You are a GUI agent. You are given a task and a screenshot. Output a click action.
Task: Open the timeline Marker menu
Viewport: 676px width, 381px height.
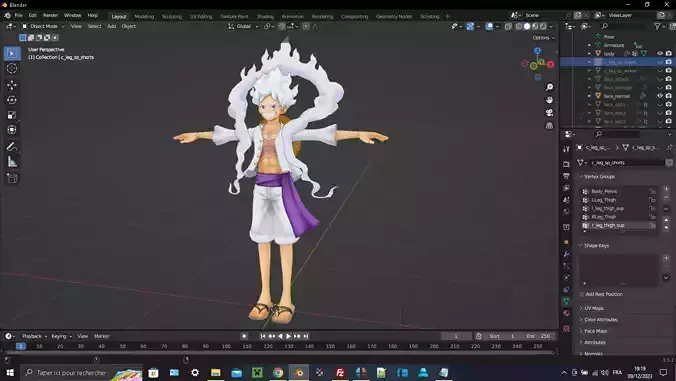(102, 336)
